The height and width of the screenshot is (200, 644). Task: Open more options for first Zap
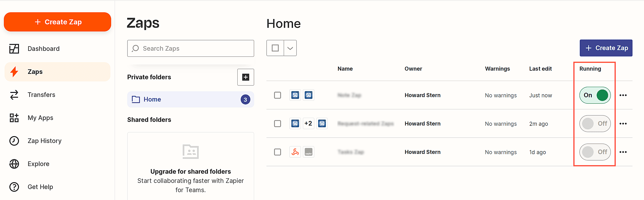[x=623, y=95]
